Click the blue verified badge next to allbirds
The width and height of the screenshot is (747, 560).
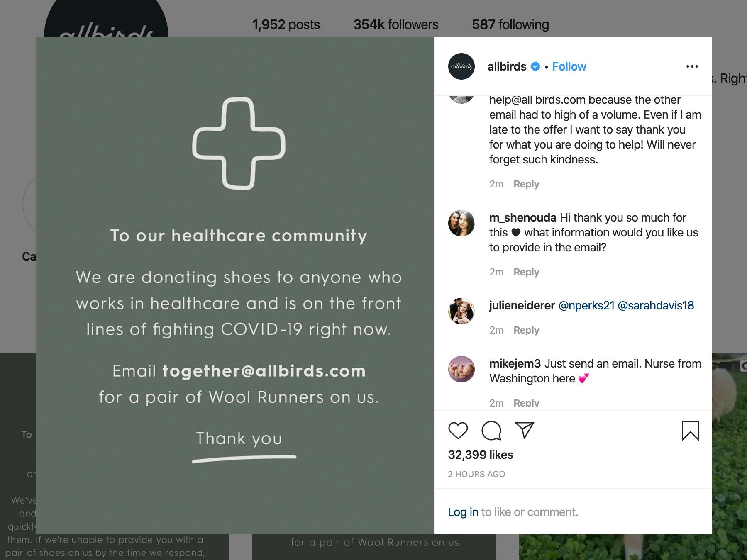(x=535, y=66)
